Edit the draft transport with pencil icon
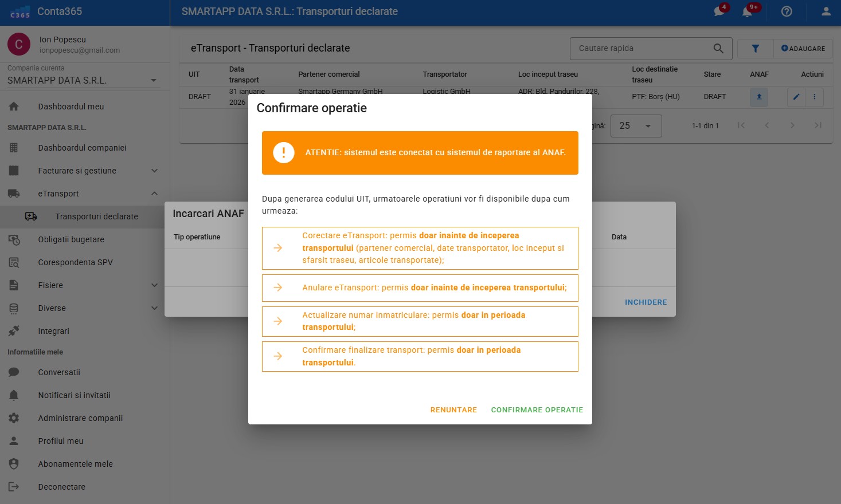Image resolution: width=841 pixels, height=504 pixels. click(x=796, y=97)
